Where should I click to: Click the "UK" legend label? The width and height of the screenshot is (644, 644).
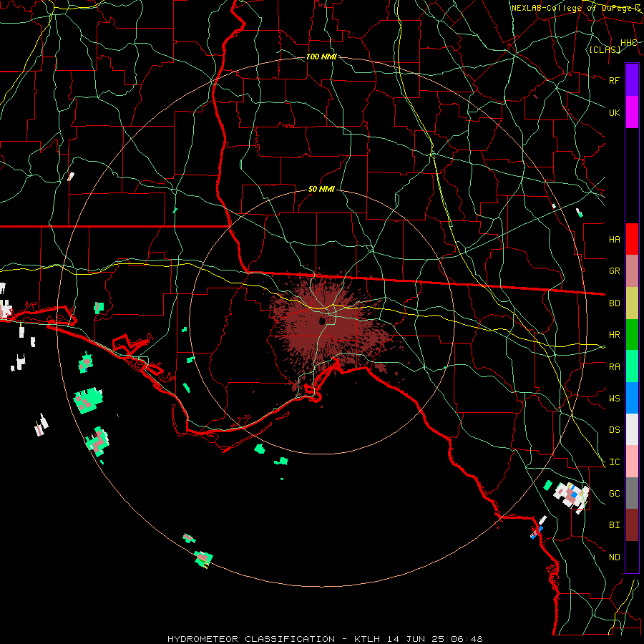click(614, 112)
